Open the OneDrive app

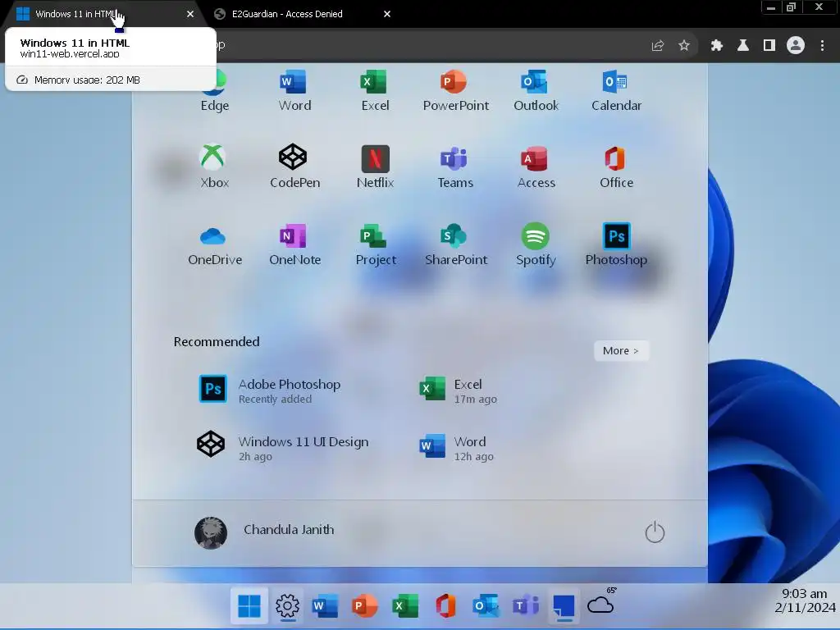tap(214, 244)
